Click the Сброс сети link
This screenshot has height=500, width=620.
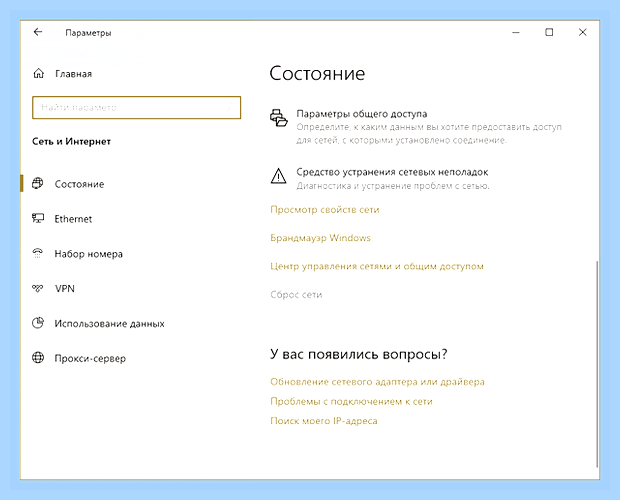click(296, 295)
